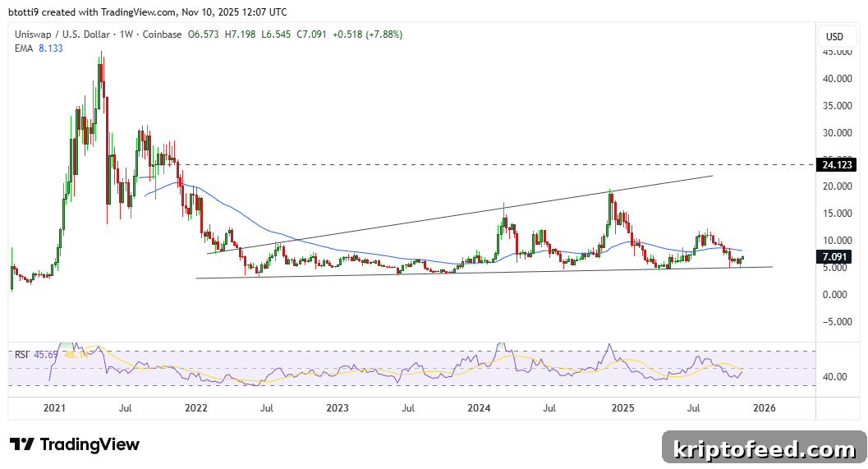868x469 pixels.
Task: Click the 48.14 RSI average value
Action: point(76,354)
